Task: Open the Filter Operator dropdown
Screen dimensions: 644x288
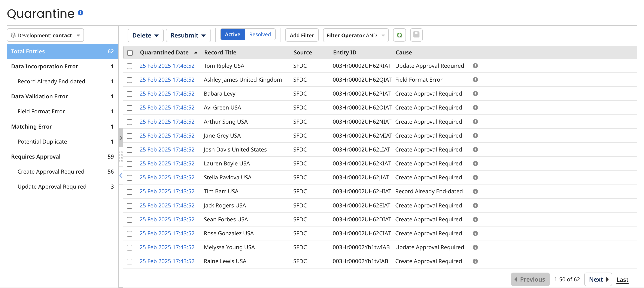Action: click(355, 35)
